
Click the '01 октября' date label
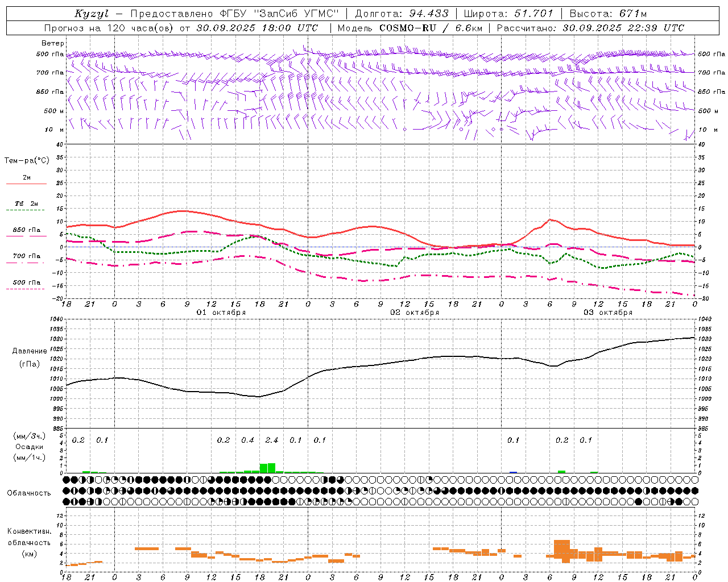[x=221, y=313]
